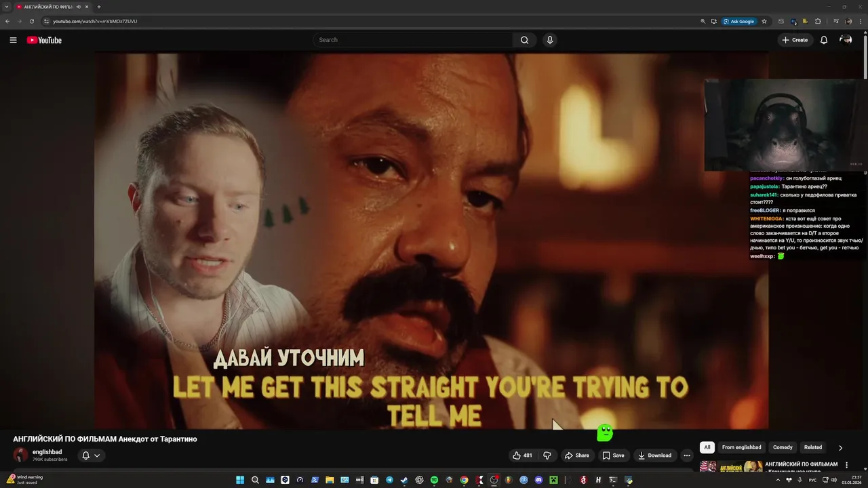
Task: Open Discord from the taskbar
Action: coord(538,480)
